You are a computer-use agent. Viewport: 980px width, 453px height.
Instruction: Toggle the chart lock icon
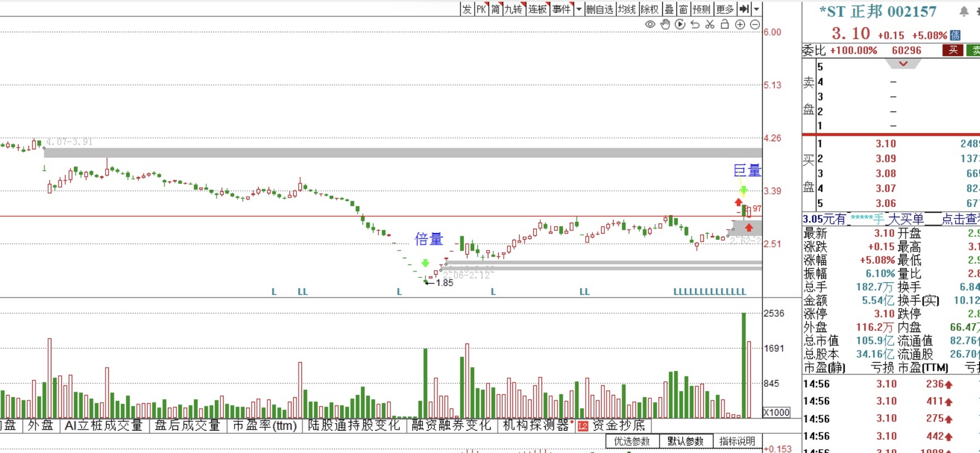click(x=725, y=25)
